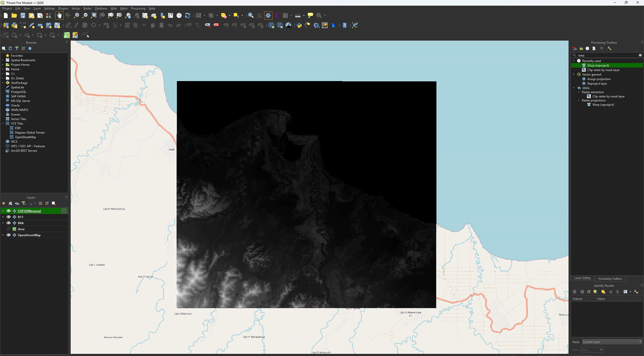
Task: Hide the B11 layer
Action: (x=9, y=217)
